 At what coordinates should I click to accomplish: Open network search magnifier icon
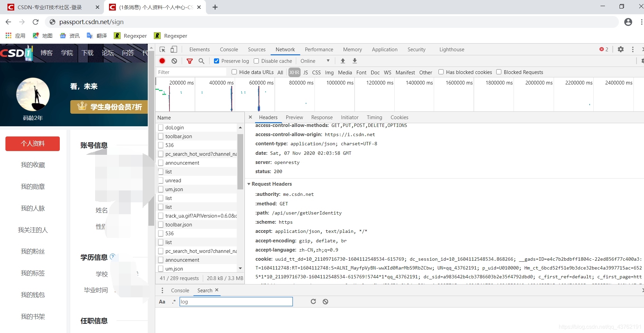(x=201, y=61)
